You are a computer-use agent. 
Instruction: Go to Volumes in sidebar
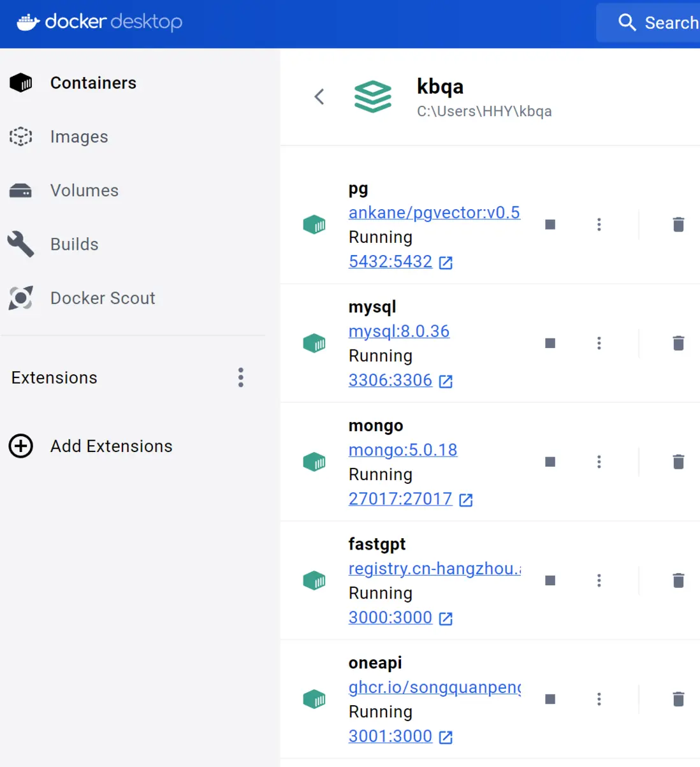pyautogui.click(x=84, y=191)
